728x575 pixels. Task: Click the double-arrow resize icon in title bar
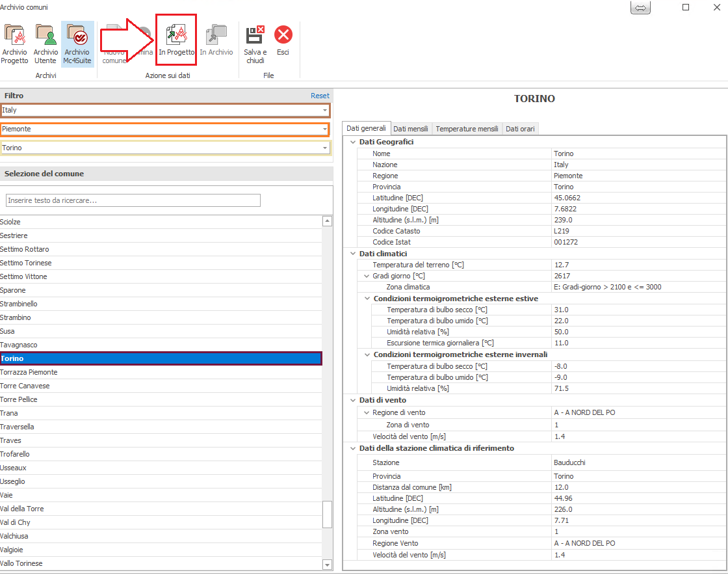pyautogui.click(x=640, y=8)
